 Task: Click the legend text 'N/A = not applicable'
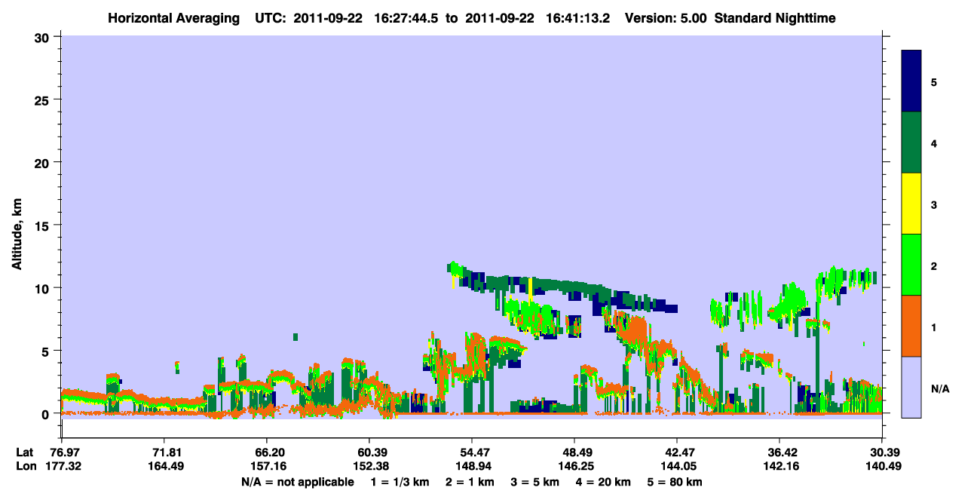click(297, 482)
